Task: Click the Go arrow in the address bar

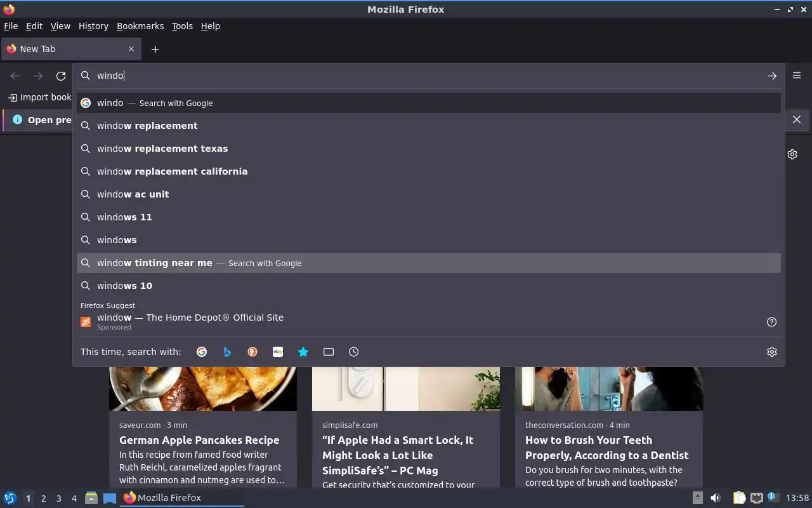Action: point(771,76)
